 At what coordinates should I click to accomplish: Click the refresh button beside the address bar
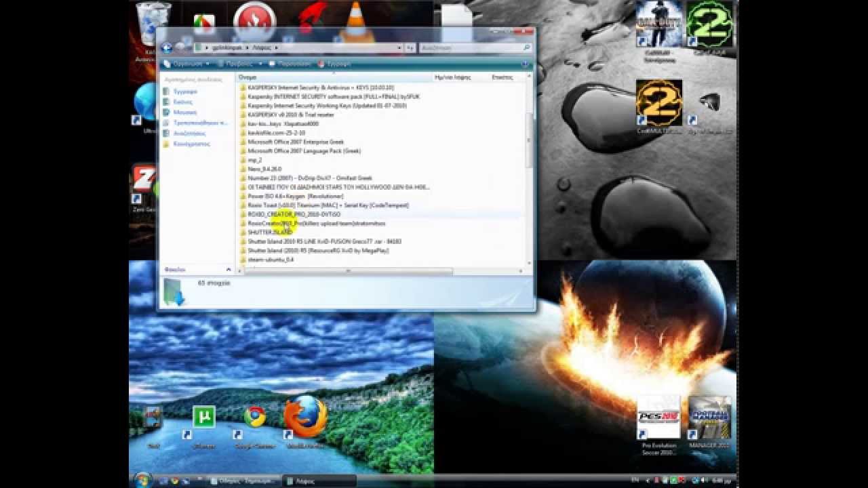point(410,48)
